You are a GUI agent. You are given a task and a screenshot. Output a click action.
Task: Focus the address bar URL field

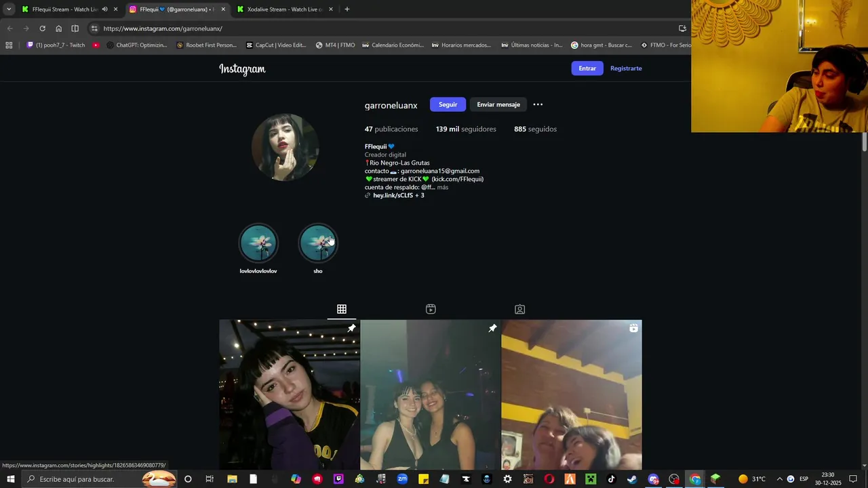(x=387, y=28)
